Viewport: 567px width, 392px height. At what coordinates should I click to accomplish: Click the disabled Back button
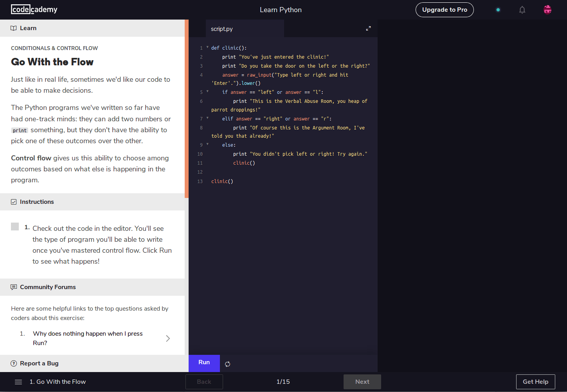(x=204, y=382)
